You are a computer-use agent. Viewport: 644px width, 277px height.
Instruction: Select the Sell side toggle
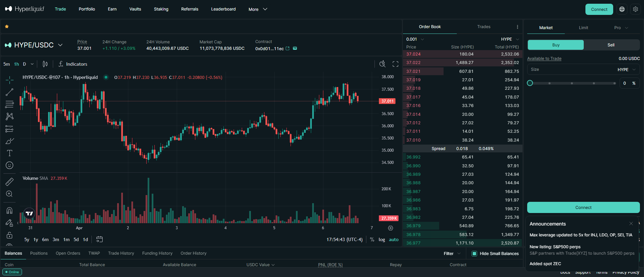pos(611,45)
